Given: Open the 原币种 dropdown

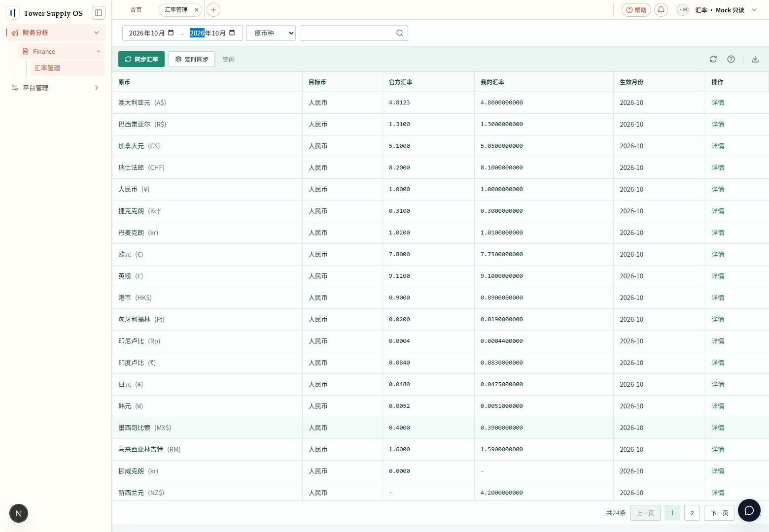Looking at the screenshot, I should [x=271, y=33].
